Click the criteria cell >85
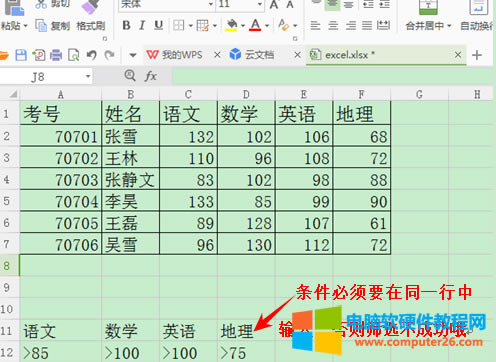Viewport: 496px width, 362px height. [x=61, y=352]
